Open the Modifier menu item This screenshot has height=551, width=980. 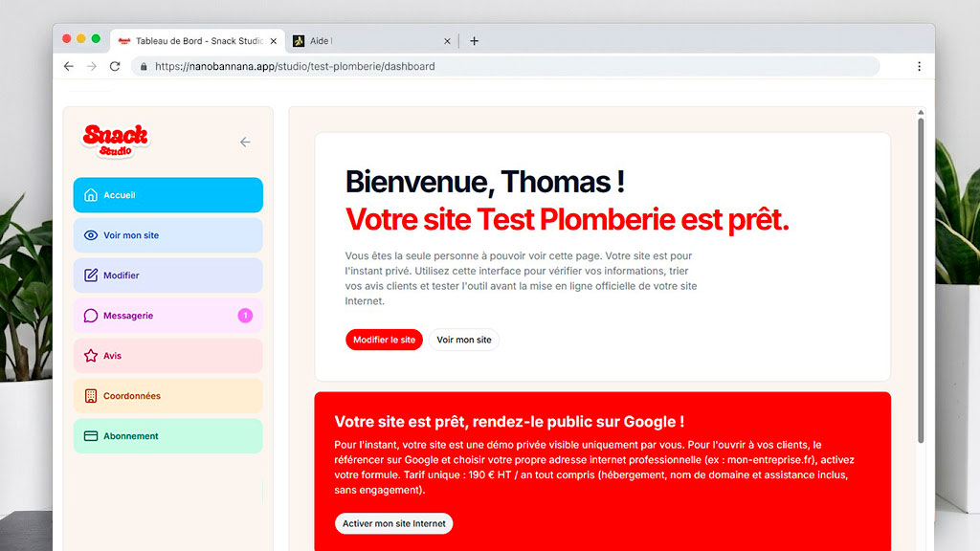click(x=168, y=275)
